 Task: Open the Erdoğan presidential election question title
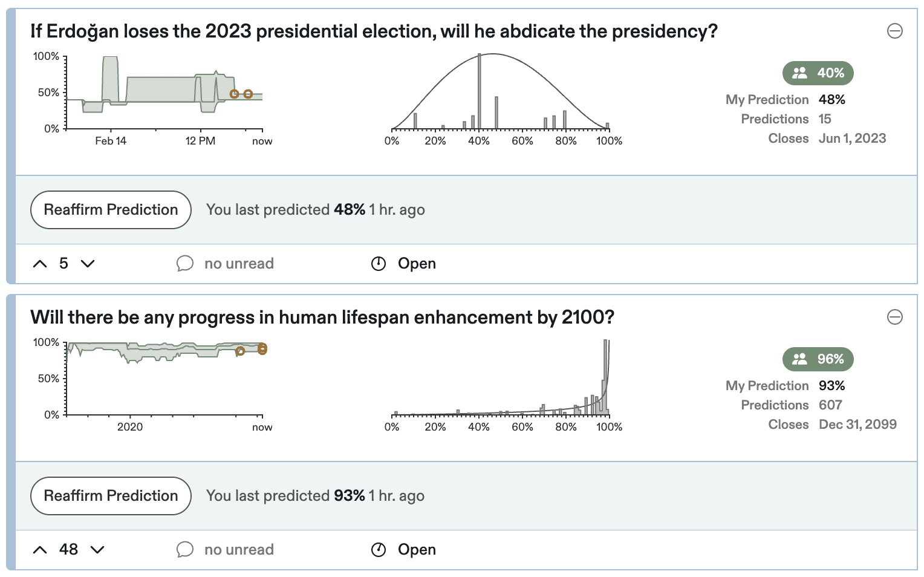click(373, 31)
